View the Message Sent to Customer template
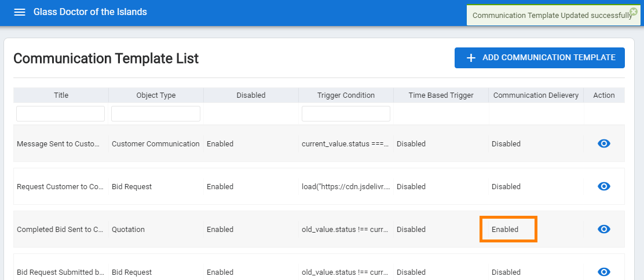Viewport: 644px width, 280px height. click(603, 143)
